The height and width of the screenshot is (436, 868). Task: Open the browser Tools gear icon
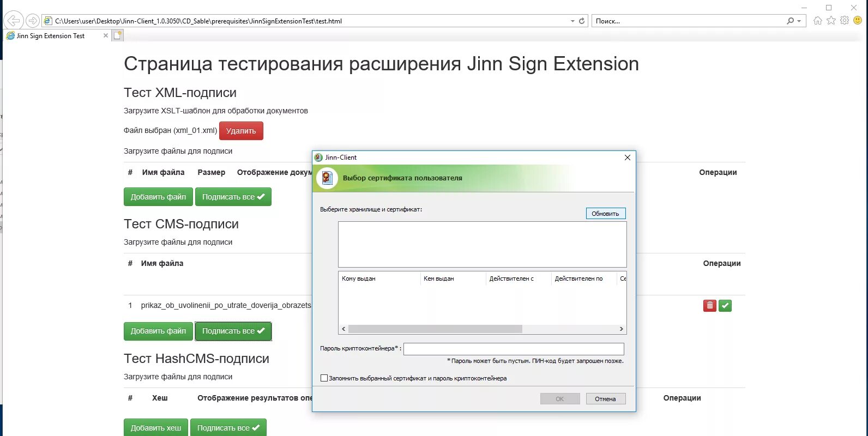point(844,20)
